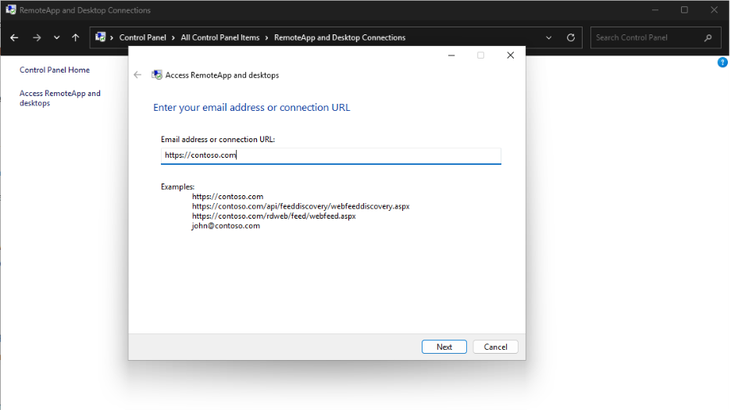This screenshot has height=410, width=731.
Task: Click the address bar Control Panel icon
Action: click(100, 37)
